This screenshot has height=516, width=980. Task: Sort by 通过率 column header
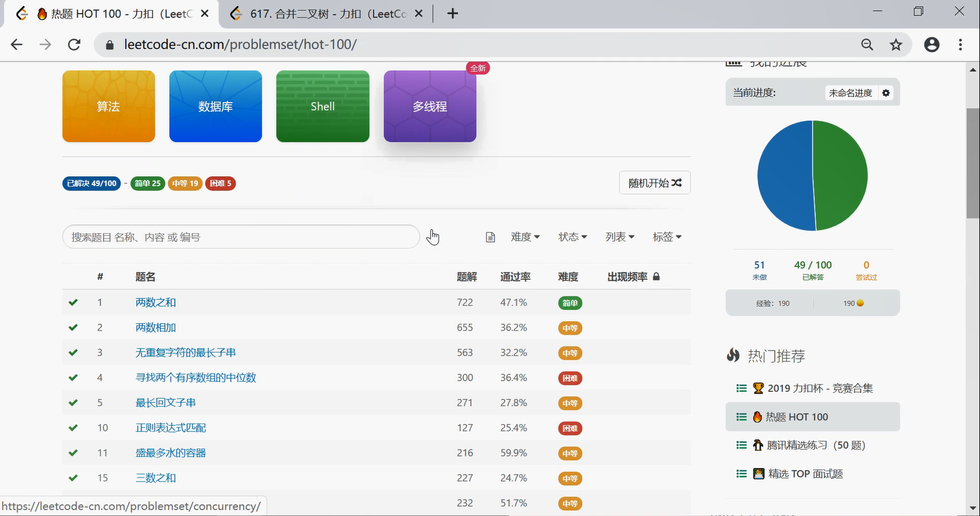(515, 277)
